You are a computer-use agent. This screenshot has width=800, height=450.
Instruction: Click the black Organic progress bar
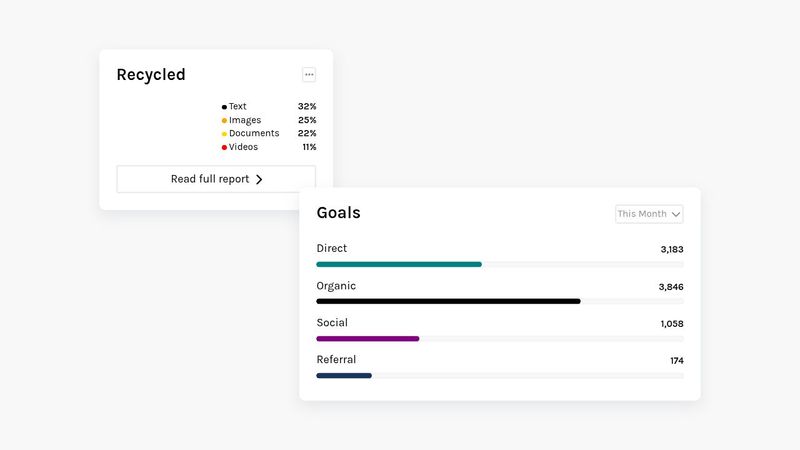448,301
